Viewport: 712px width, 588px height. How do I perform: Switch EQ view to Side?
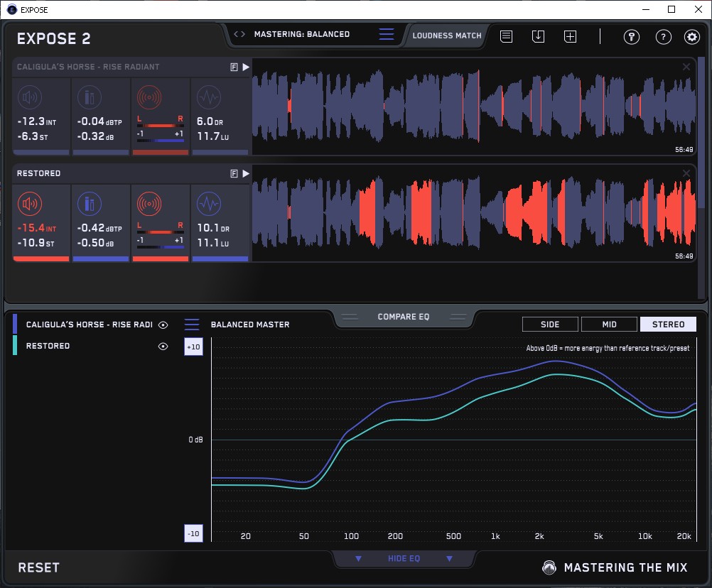[550, 325]
